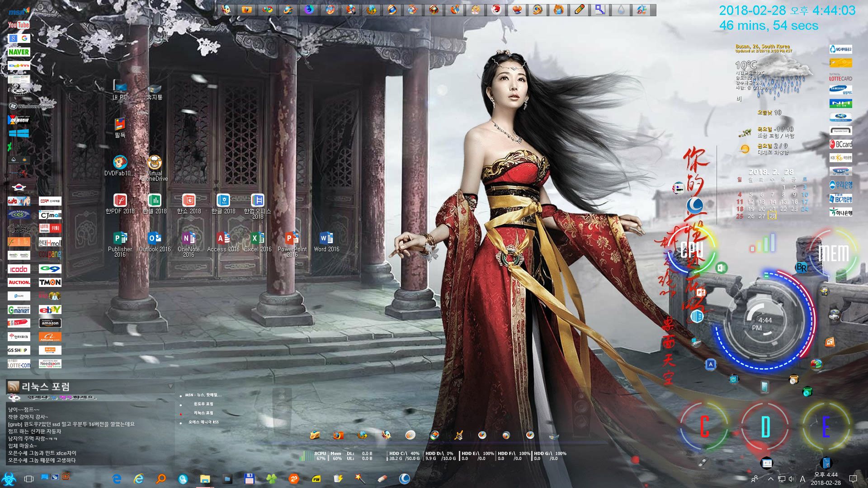Image resolution: width=868 pixels, height=488 pixels.
Task: Open the C drive gauge widget
Action: coord(704,426)
